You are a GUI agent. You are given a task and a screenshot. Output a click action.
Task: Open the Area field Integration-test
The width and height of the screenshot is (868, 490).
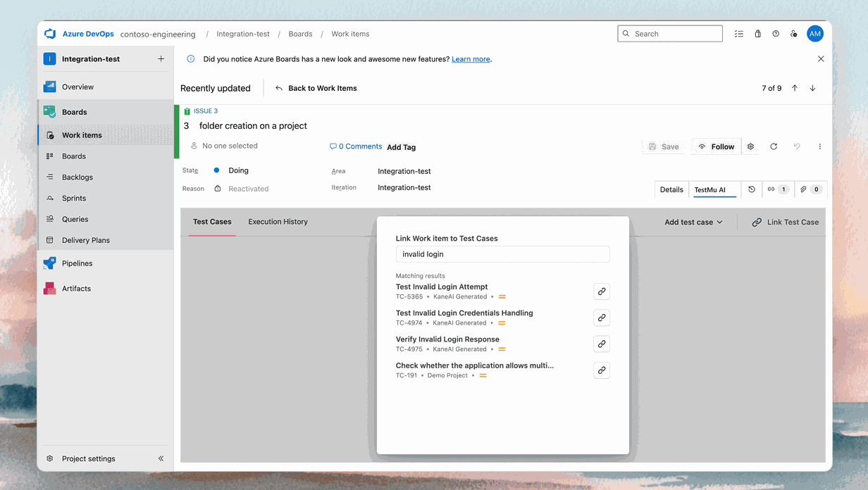404,171
